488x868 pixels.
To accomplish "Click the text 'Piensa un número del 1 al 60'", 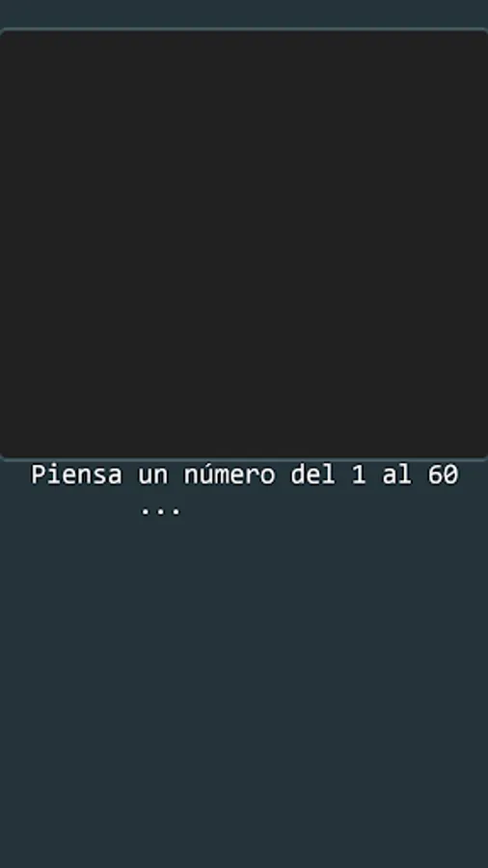I will tap(245, 475).
